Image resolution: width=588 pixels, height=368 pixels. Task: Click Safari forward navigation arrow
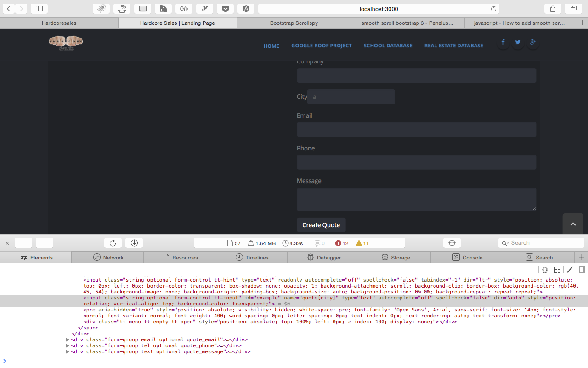[x=21, y=9]
